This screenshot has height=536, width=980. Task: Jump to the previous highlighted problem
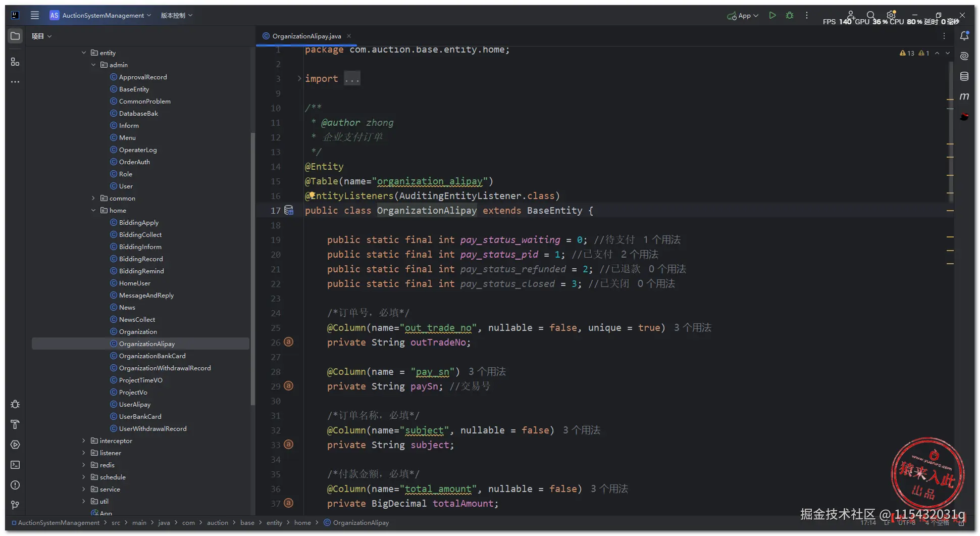[937, 53]
